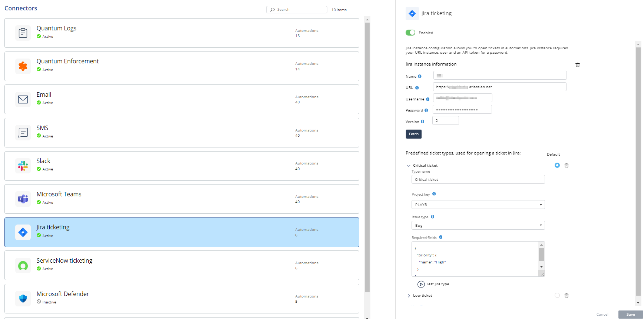Collapse the Critical ticket section
This screenshot has height=319, width=644.
pos(409,166)
